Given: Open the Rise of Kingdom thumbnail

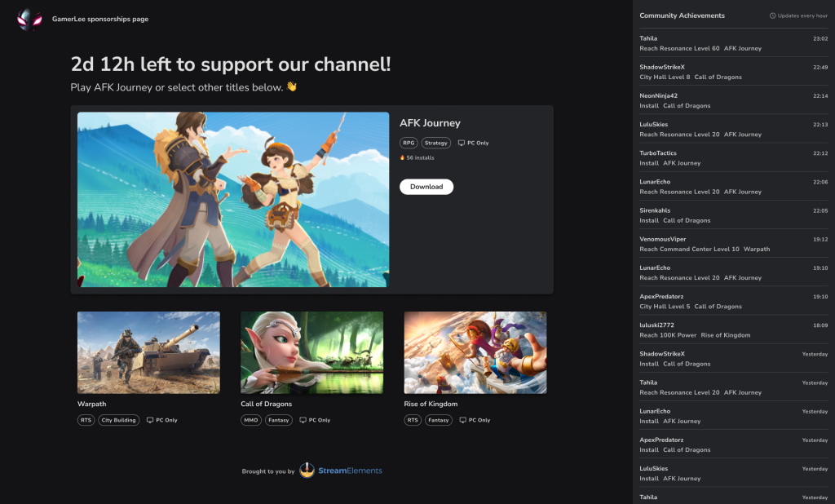Looking at the screenshot, I should [x=475, y=352].
